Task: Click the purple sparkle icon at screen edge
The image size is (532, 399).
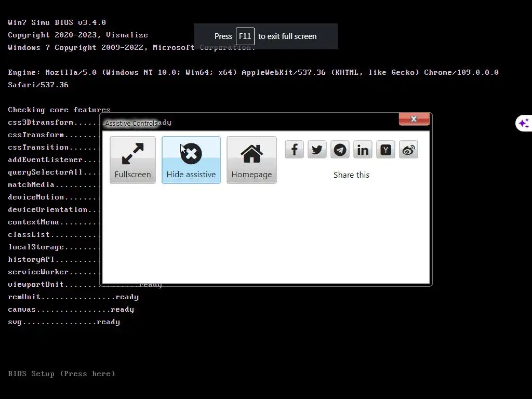Action: [524, 123]
